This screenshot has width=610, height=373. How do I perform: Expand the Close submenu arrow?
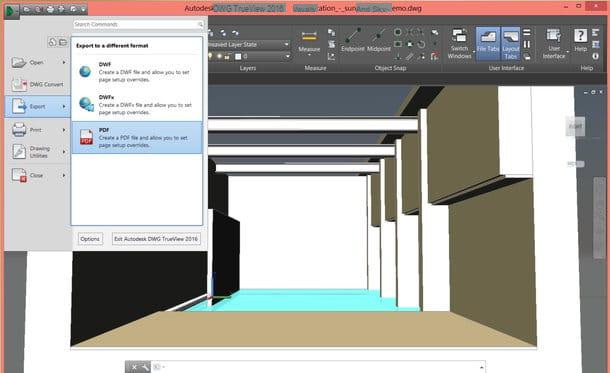coord(64,175)
